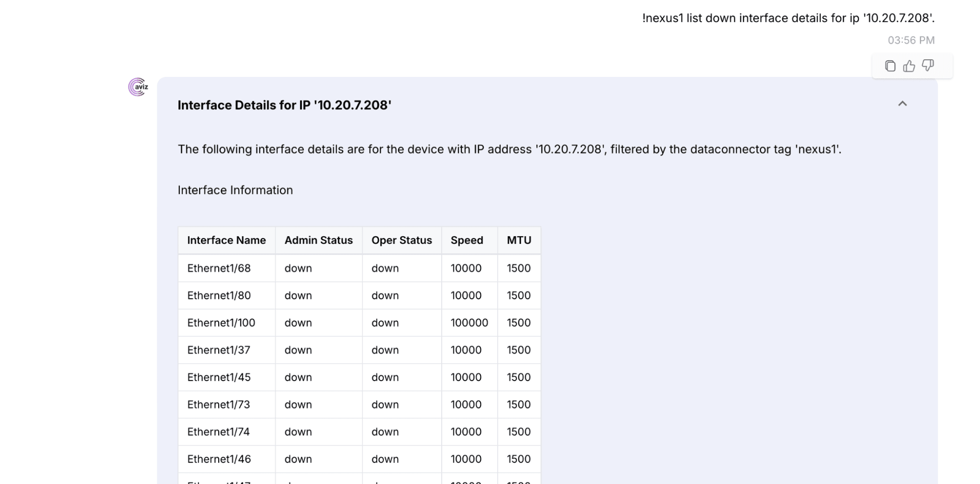The height and width of the screenshot is (484, 980).
Task: Select the Ethernet1/68 table row
Action: pos(218,268)
